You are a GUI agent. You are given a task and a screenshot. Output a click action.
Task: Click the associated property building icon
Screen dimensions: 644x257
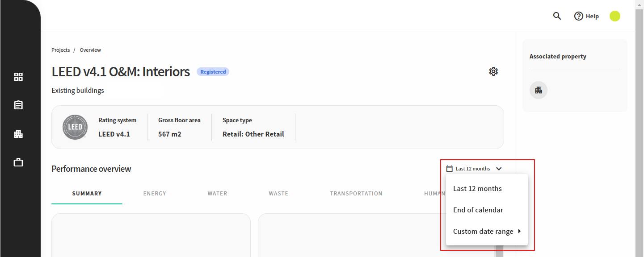pyautogui.click(x=539, y=90)
